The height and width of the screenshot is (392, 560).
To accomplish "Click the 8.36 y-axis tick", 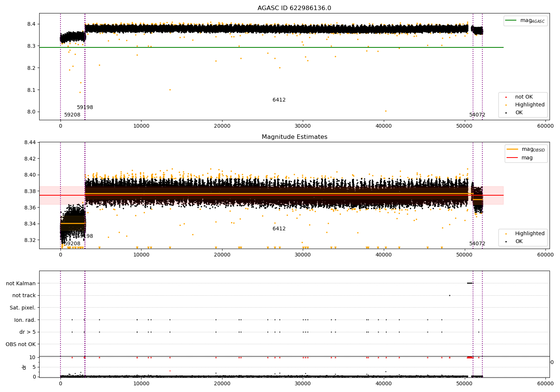I will [29, 208].
